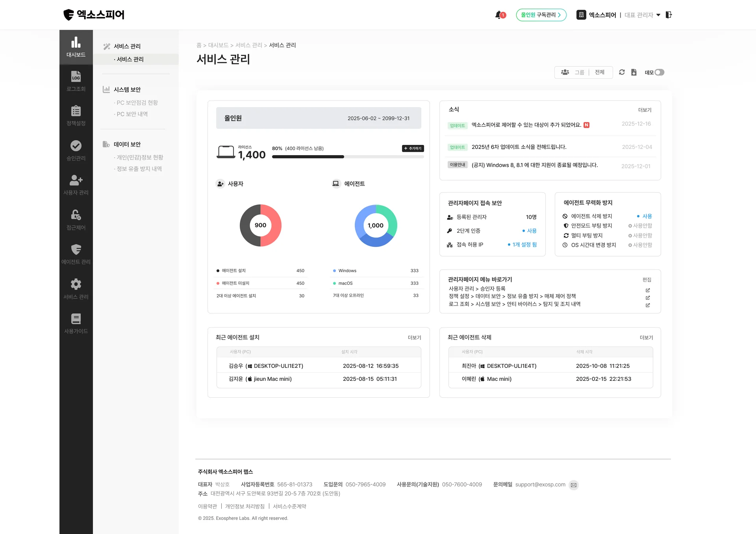The width and height of the screenshot is (756, 534).
Task: Open the 개인정보 처리방침 link in the footer
Action: tap(245, 506)
